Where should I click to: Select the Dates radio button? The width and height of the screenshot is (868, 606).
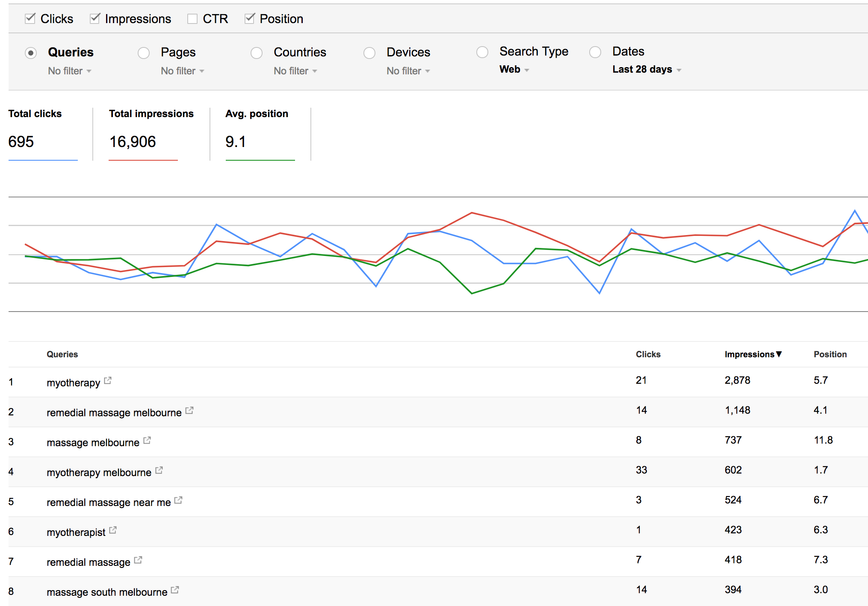(x=595, y=52)
